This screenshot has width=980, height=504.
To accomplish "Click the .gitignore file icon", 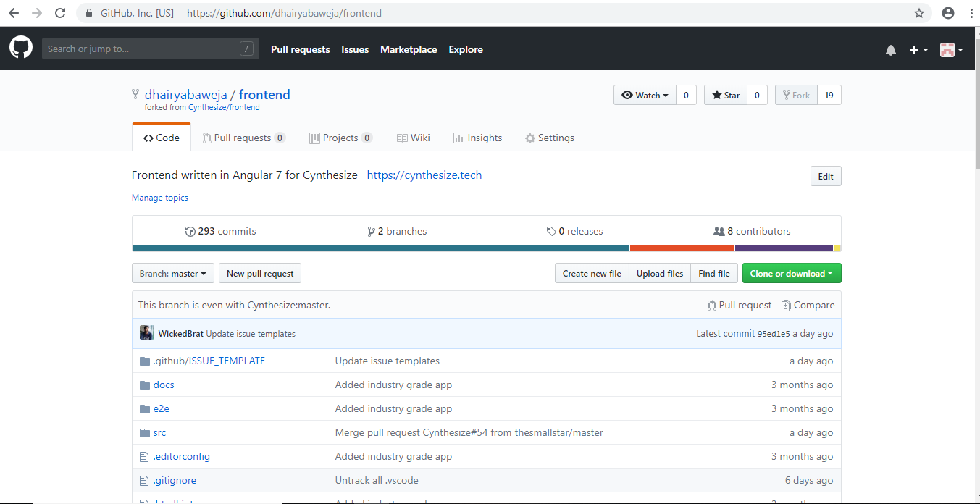I will [x=144, y=480].
